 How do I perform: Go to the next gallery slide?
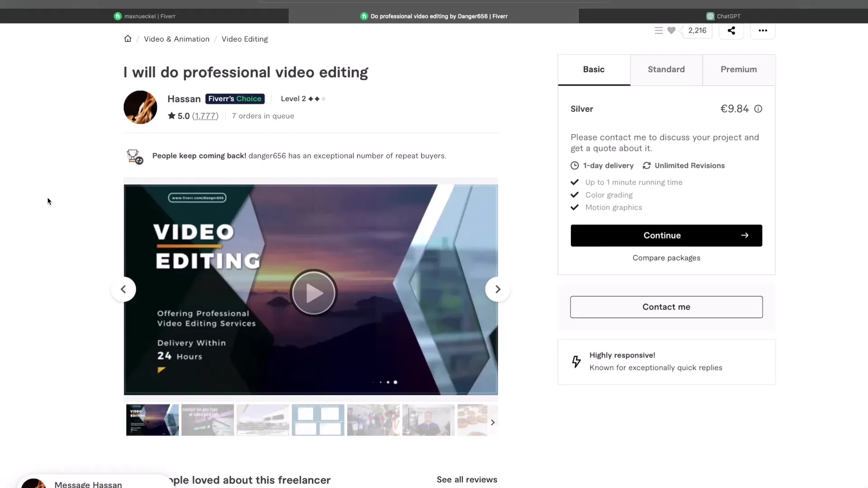498,289
